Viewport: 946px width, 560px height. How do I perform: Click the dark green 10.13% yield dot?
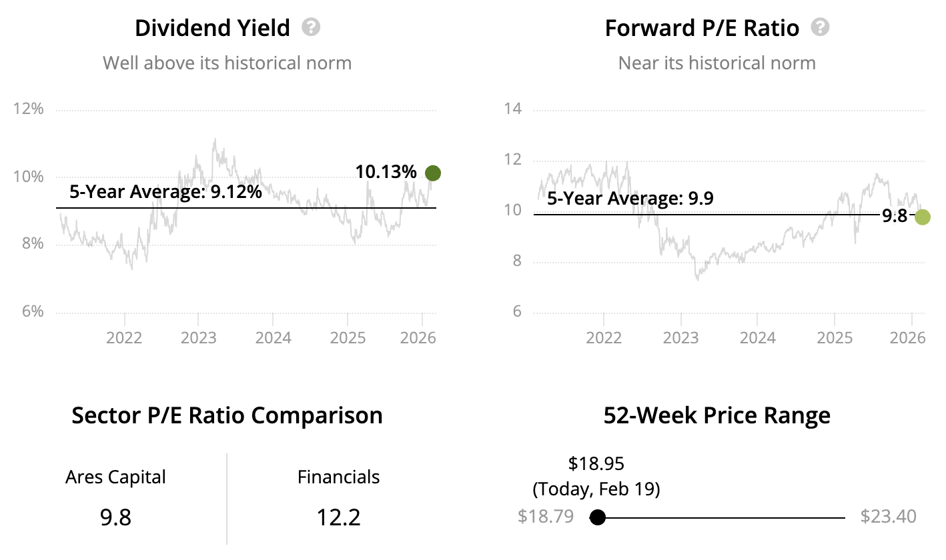pyautogui.click(x=433, y=173)
